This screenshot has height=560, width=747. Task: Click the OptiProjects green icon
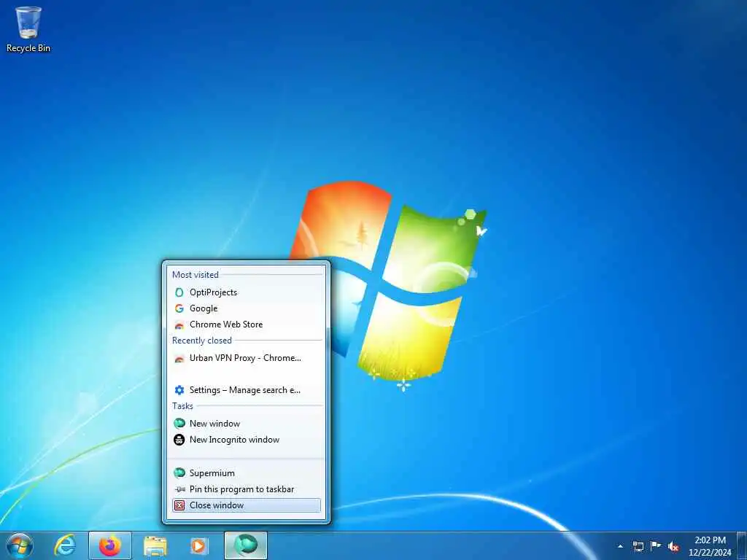[179, 292]
